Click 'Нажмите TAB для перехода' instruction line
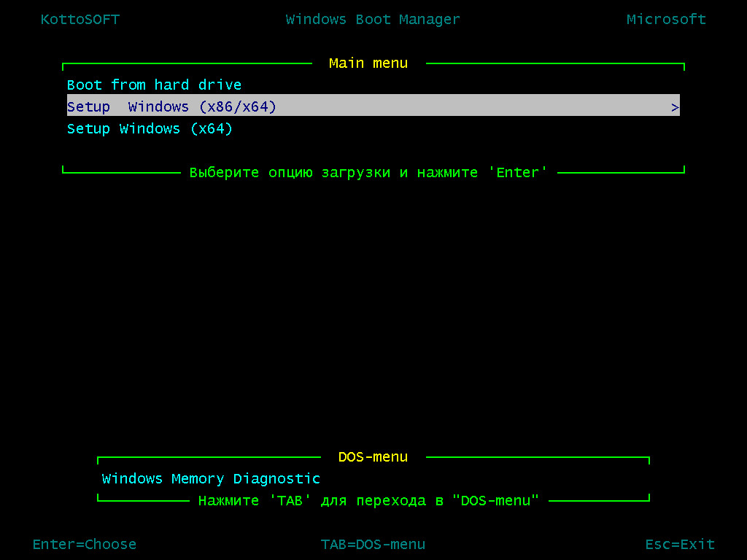 pos(368,500)
